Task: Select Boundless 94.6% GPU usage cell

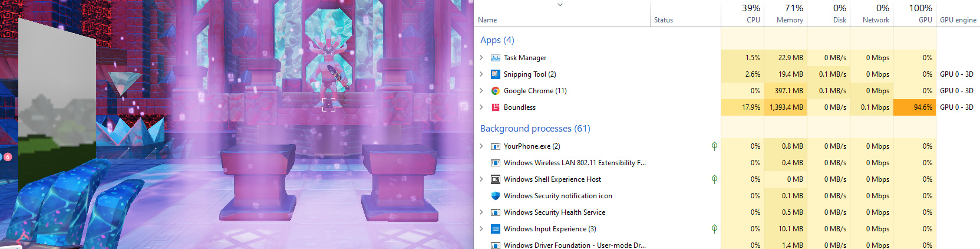Action: click(x=915, y=107)
